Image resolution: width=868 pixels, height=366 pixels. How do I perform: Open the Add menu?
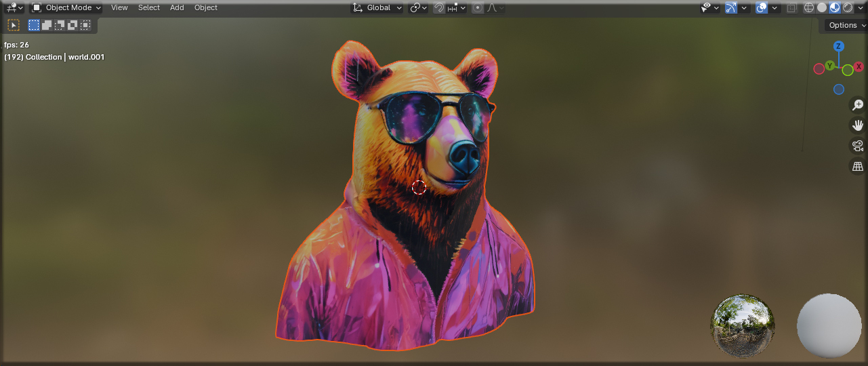pyautogui.click(x=177, y=7)
